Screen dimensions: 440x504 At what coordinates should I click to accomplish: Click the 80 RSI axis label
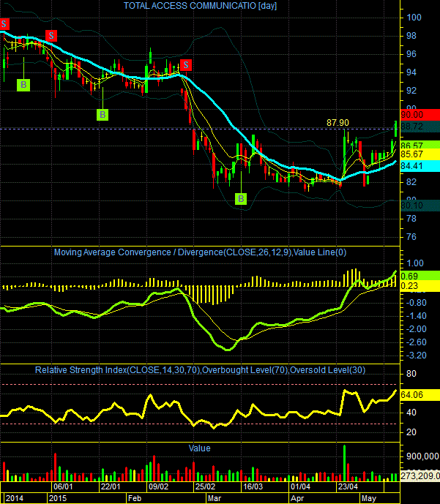[411, 374]
